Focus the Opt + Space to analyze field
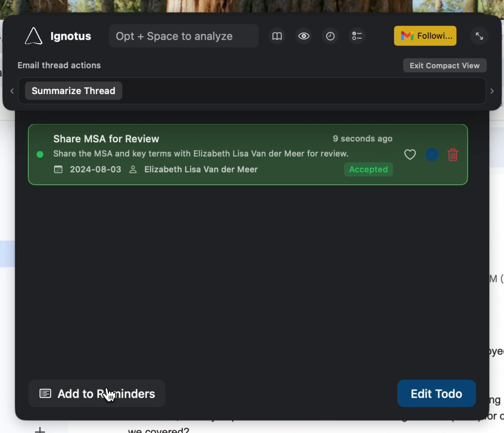The height and width of the screenshot is (433, 504). 184,36
